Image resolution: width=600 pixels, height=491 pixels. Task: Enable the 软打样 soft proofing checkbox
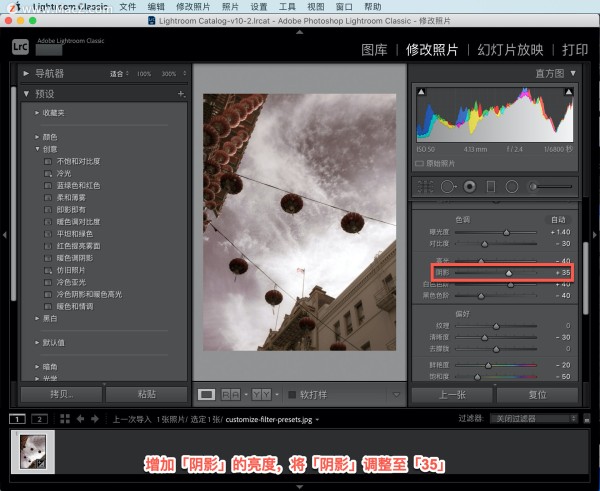292,394
